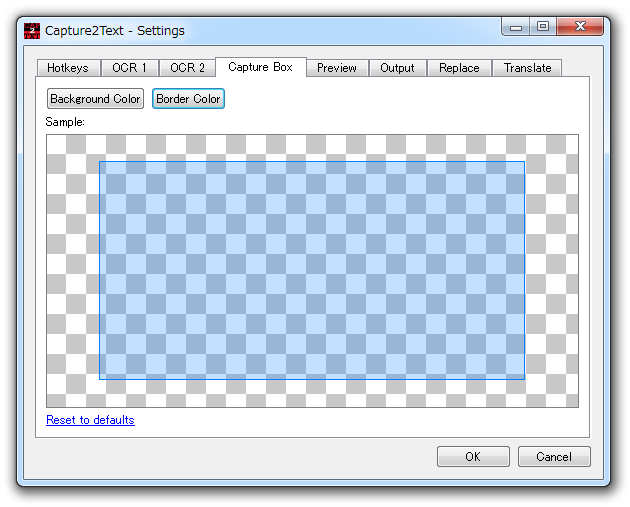Select the Capture Box tab
The width and height of the screenshot is (630, 507).
(261, 67)
